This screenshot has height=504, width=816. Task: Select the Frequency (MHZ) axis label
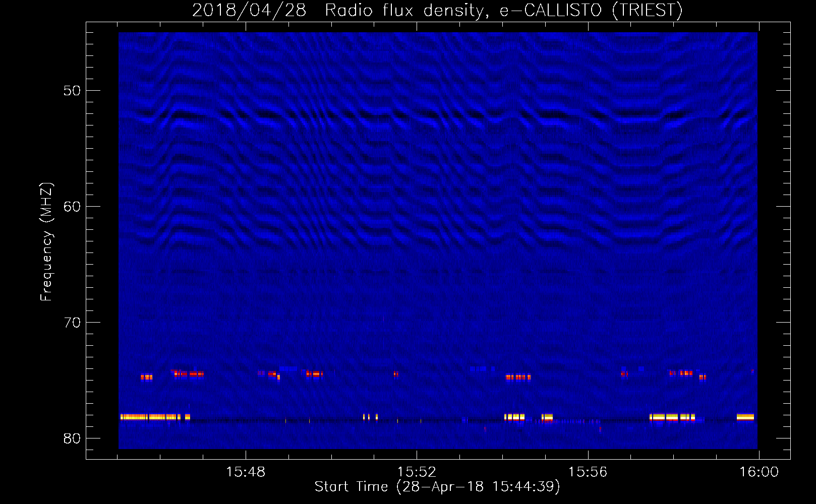pyautogui.click(x=46, y=242)
